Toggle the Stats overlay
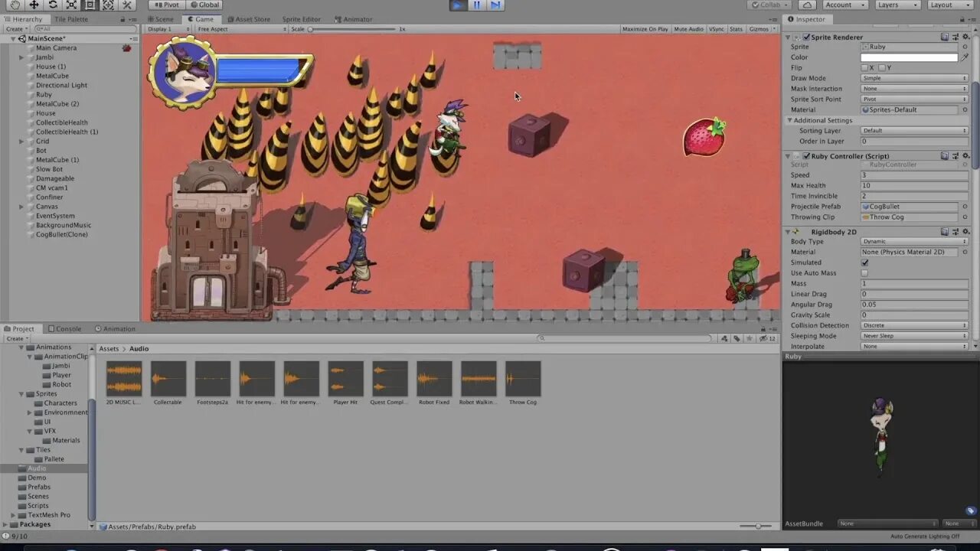Image resolution: width=980 pixels, height=551 pixels. tap(736, 29)
